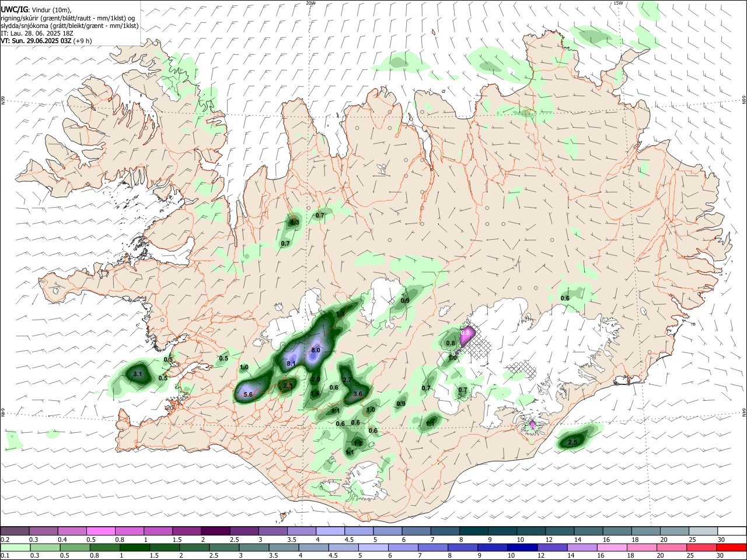Pick the dark teal 8 swatch in the upper legend row

474,531
